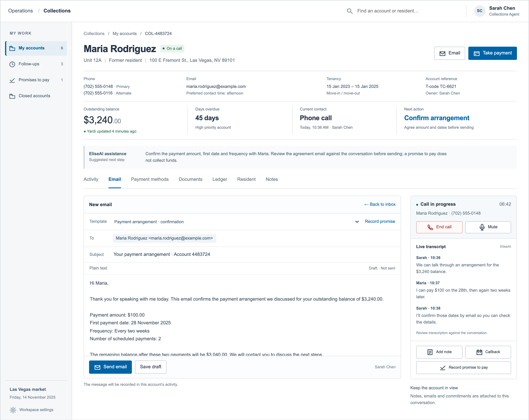Click the Back to inbox link
The height and width of the screenshot is (420, 529).
pyautogui.click(x=380, y=204)
